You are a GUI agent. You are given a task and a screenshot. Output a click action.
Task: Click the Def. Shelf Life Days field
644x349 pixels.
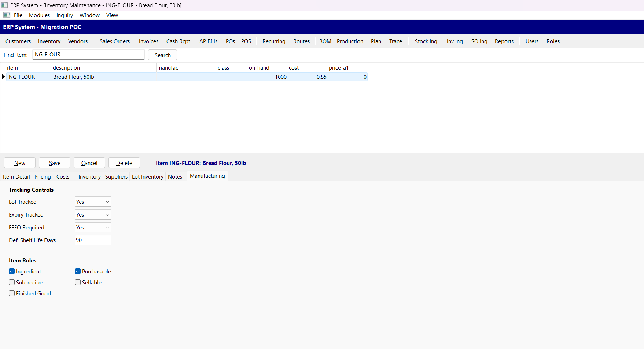[x=93, y=240]
